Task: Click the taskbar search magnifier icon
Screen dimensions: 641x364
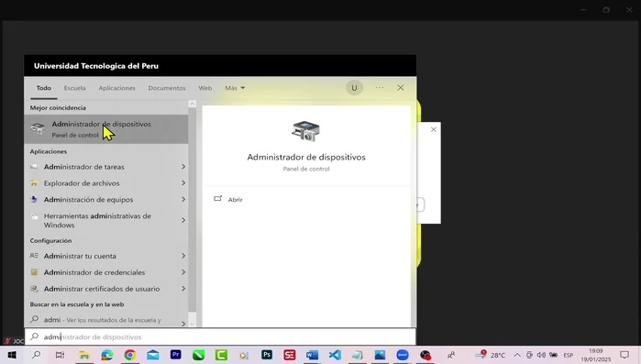Action: click(37, 355)
